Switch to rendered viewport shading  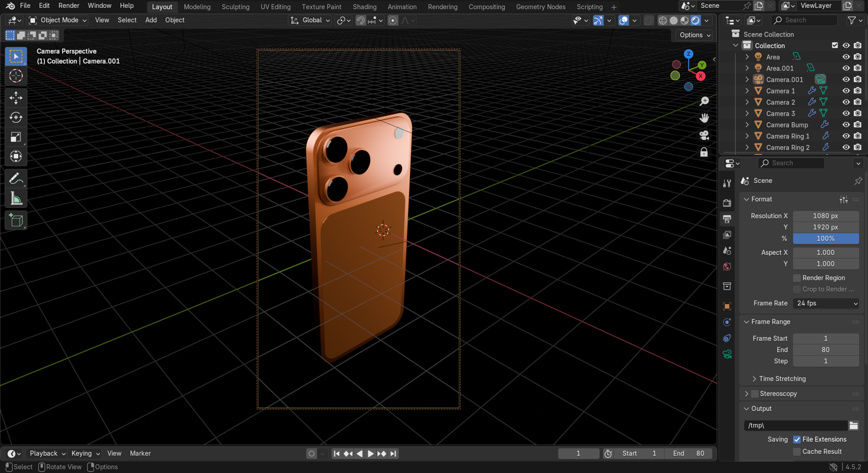(x=695, y=21)
